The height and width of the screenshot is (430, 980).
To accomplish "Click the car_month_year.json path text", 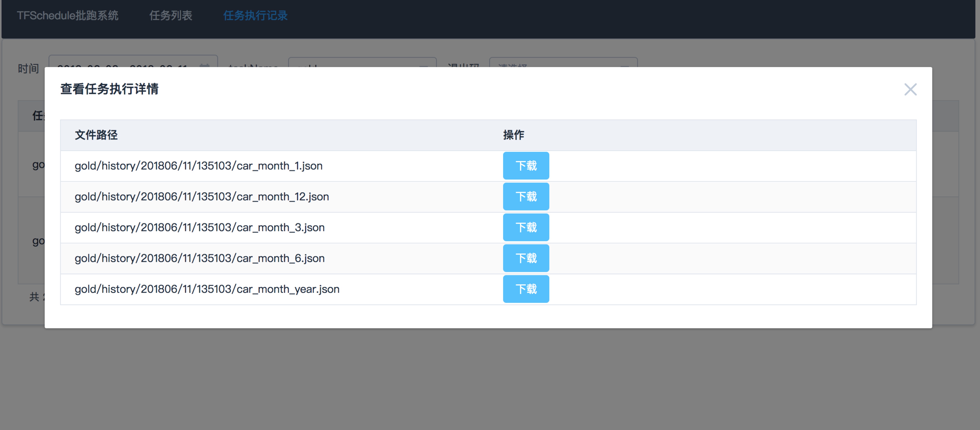I will 207,289.
